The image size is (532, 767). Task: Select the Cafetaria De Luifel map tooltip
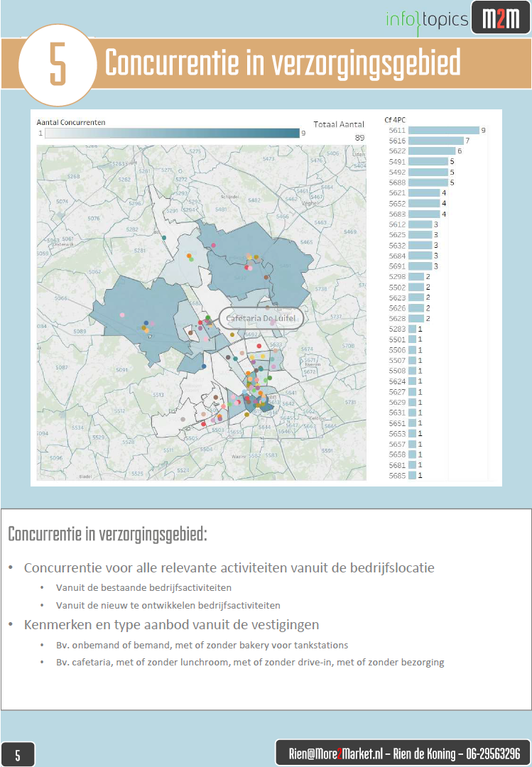pyautogui.click(x=261, y=318)
